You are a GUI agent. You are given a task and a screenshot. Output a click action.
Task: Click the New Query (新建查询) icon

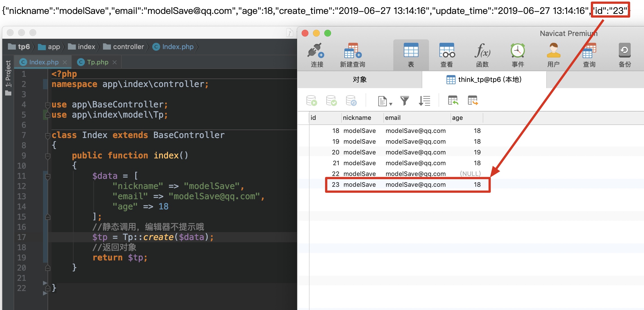(x=353, y=56)
